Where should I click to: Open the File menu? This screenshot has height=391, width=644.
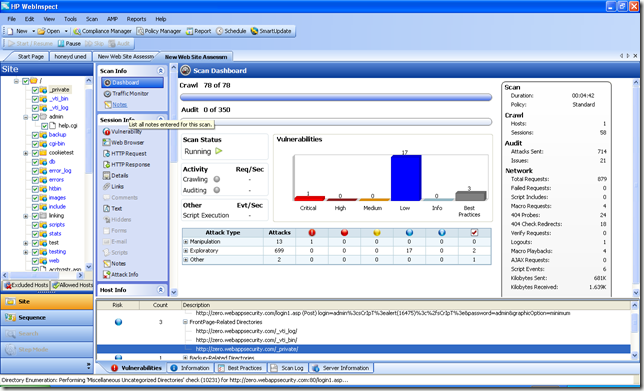12,19
